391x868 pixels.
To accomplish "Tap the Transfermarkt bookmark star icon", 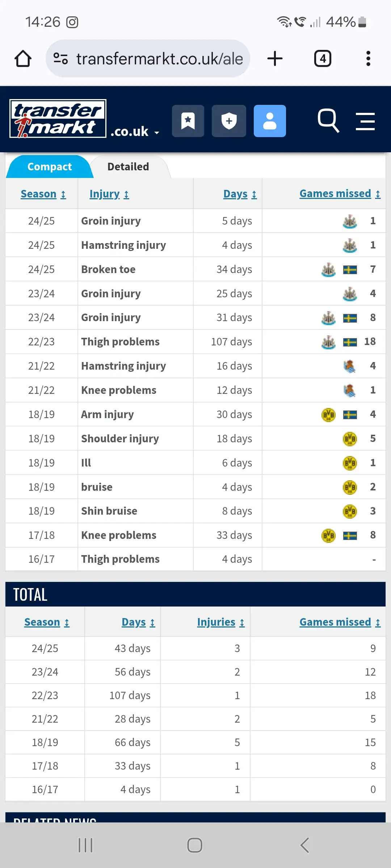I will coord(188,121).
